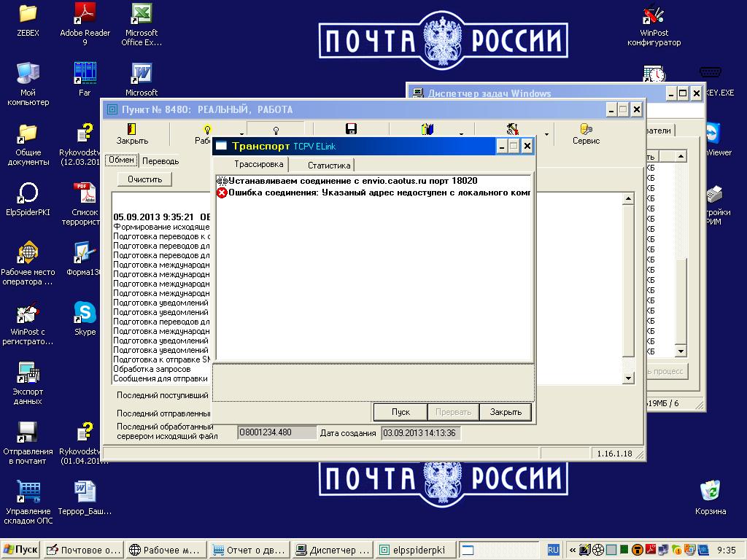Image resolution: width=747 pixels, height=560 pixels.
Task: Open Экспорт данных desktop icon
Action: pyautogui.click(x=28, y=373)
